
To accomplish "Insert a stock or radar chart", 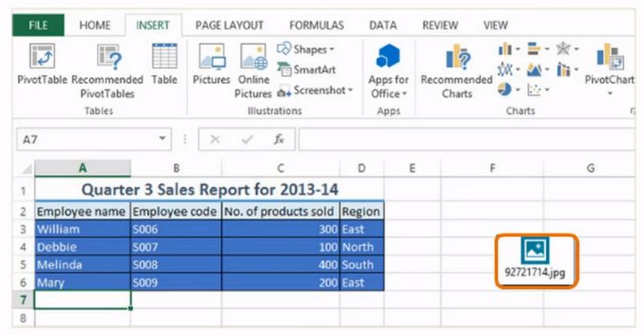I will click(x=563, y=49).
